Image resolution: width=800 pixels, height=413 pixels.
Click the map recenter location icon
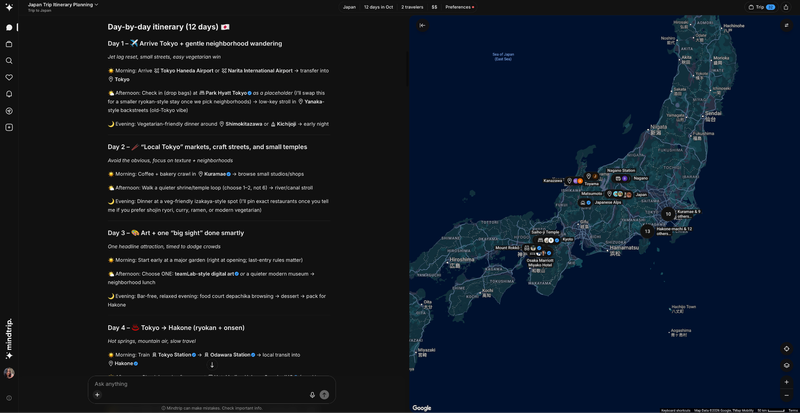click(x=786, y=349)
